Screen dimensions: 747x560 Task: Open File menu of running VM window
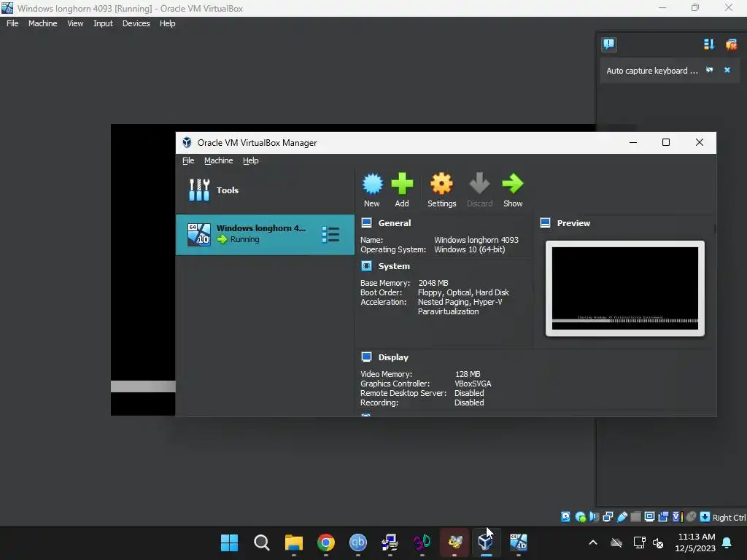(x=13, y=23)
